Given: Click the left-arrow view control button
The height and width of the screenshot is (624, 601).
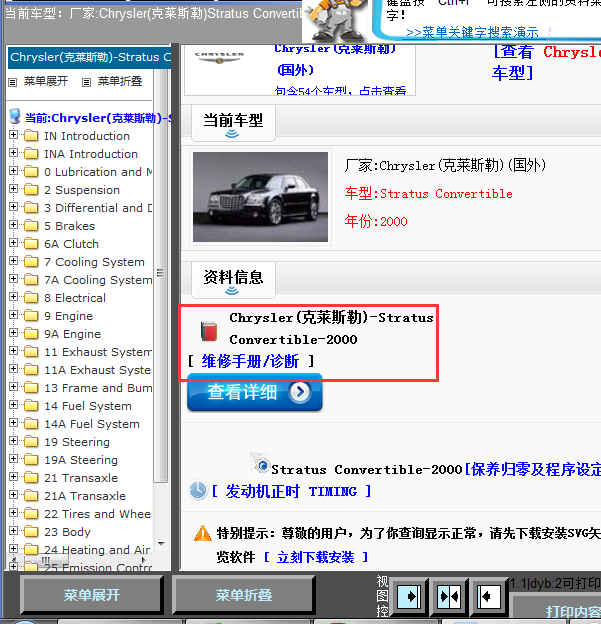Looking at the screenshot, I should pyautogui.click(x=488, y=597).
